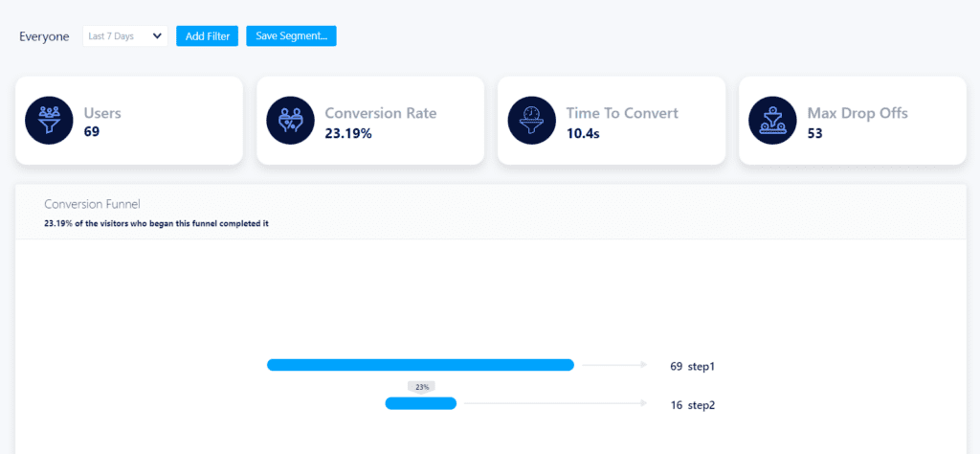Open the Last 7 Days dropdown
Viewport: 980px width, 454px height.
click(x=124, y=36)
